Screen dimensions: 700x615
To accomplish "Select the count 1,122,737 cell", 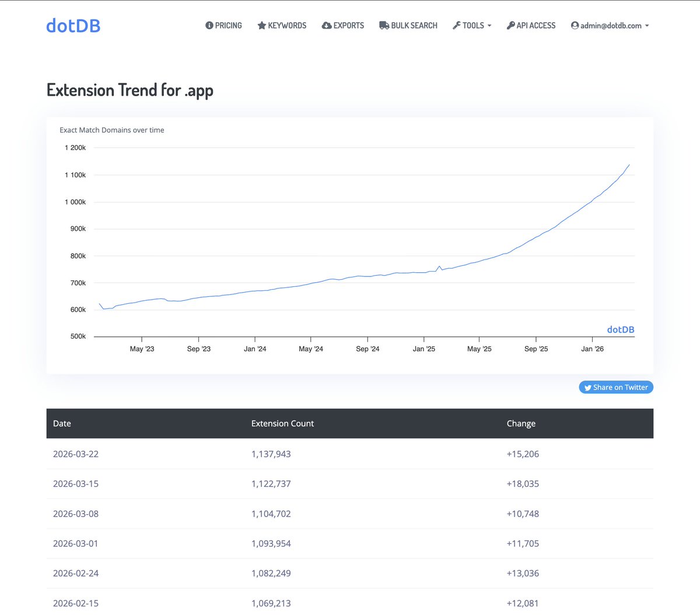I will coord(271,484).
